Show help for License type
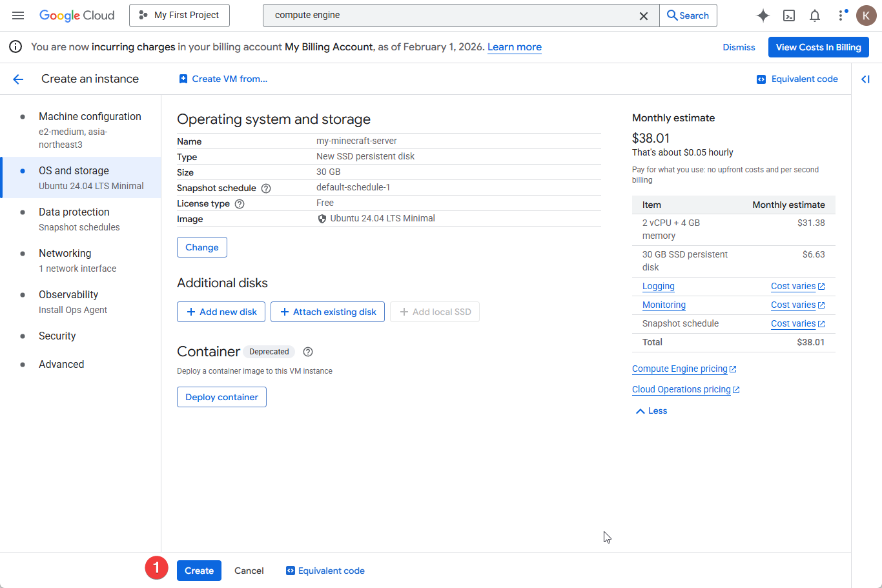Image resolution: width=882 pixels, height=588 pixels. pyautogui.click(x=240, y=204)
